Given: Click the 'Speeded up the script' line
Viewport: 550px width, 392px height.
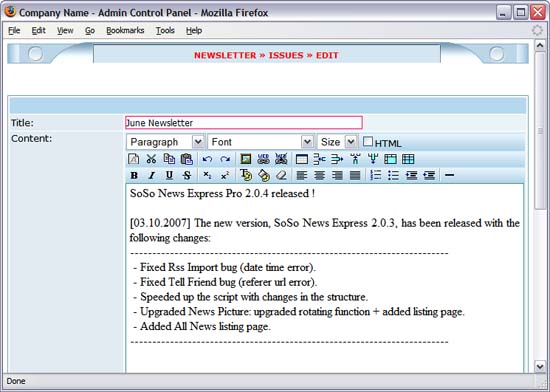Looking at the screenshot, I should point(254,297).
